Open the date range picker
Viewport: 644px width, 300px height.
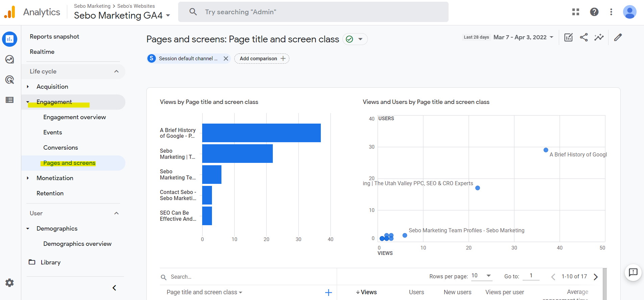[523, 37]
